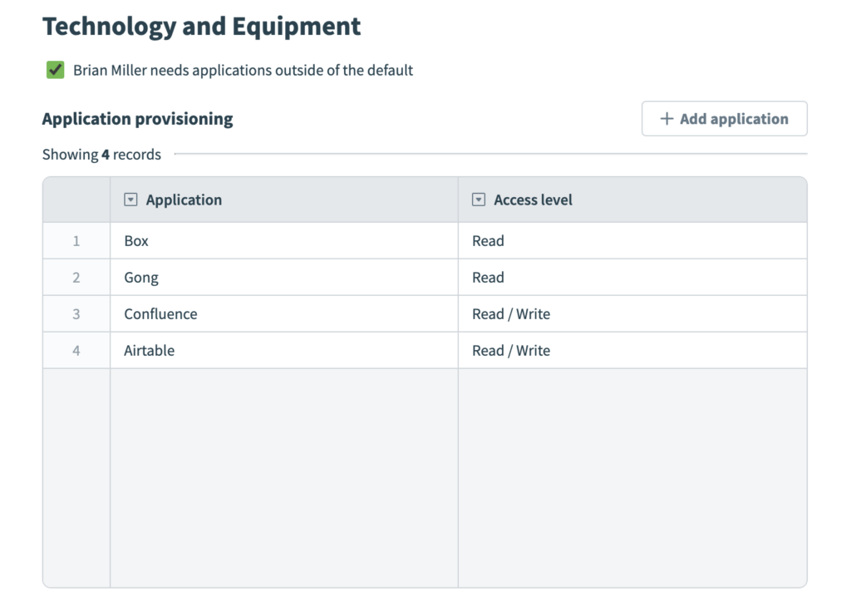
Task: Select the Gong application cell
Action: click(284, 278)
